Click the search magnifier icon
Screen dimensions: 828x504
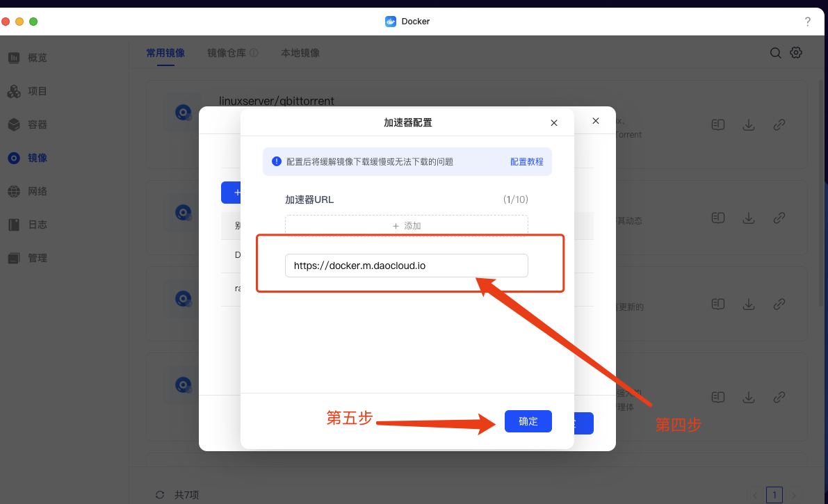[x=775, y=53]
